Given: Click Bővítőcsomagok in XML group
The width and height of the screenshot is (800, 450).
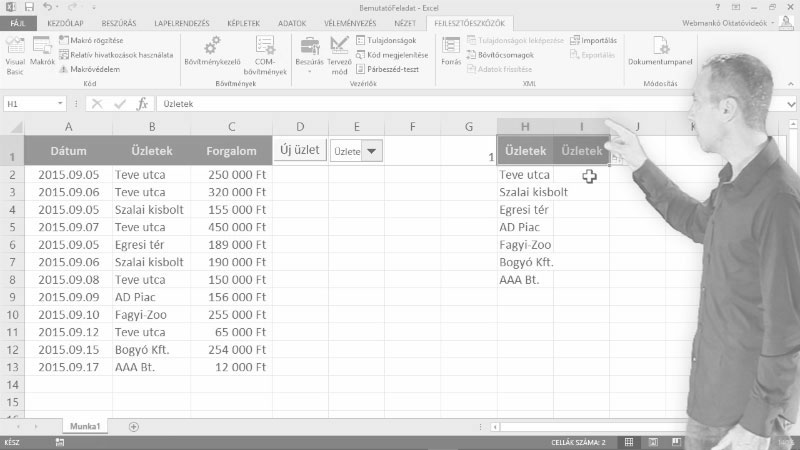Looking at the screenshot, I should tap(500, 55).
